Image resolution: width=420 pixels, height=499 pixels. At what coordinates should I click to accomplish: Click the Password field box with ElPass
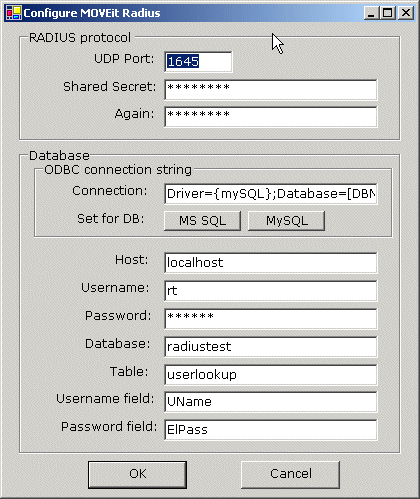click(x=271, y=430)
